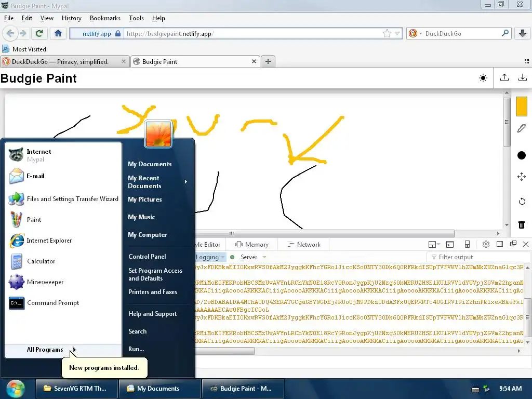Launch Internet Explorer from Start menu
Screen dimensions: 532x399
63,241
